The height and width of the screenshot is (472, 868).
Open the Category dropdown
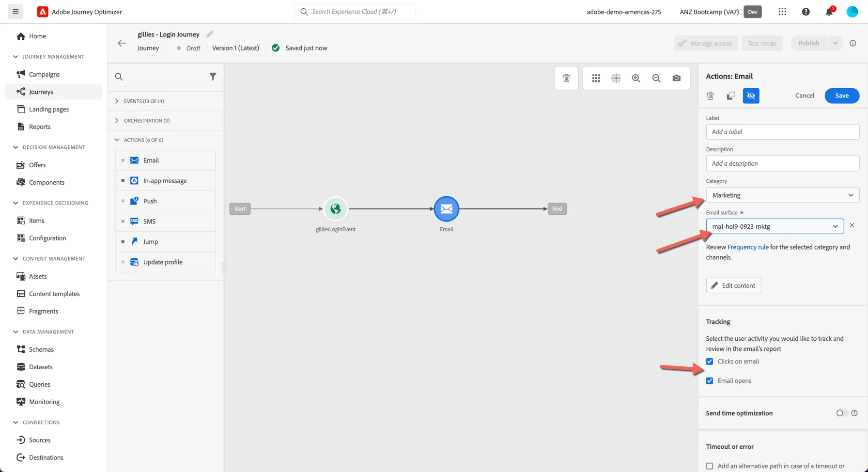pyautogui.click(x=782, y=195)
